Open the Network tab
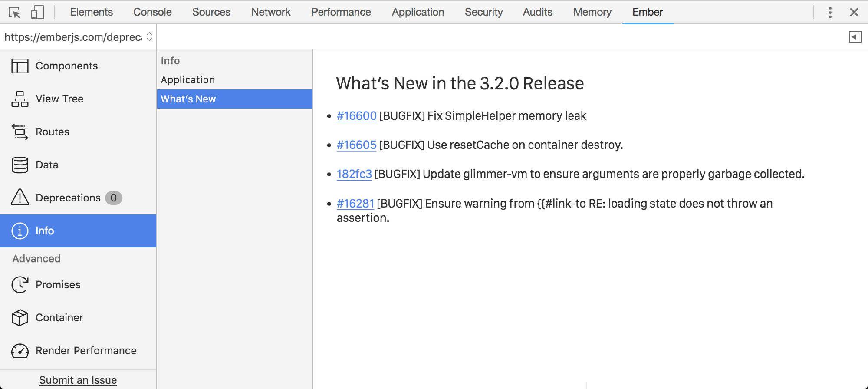Viewport: 868px width, 389px height. [271, 12]
